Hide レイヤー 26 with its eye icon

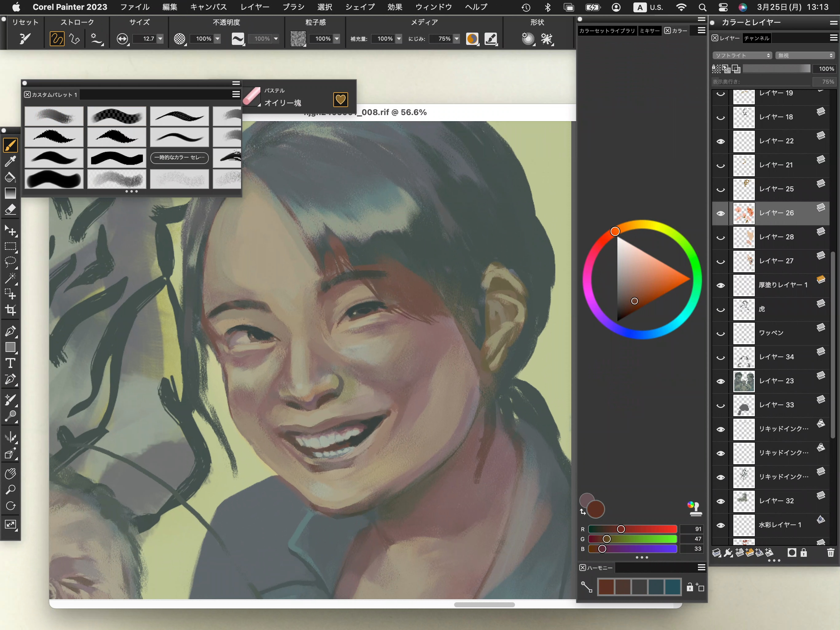pos(720,213)
